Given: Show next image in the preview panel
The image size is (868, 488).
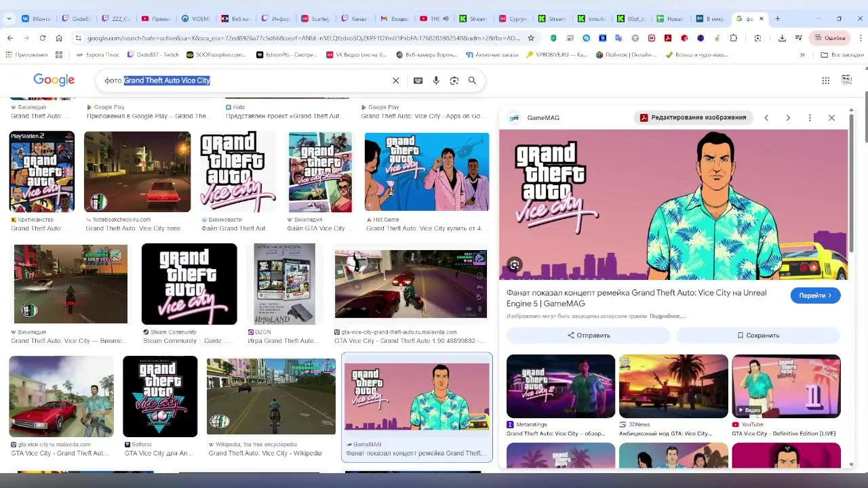Looking at the screenshot, I should [x=788, y=118].
